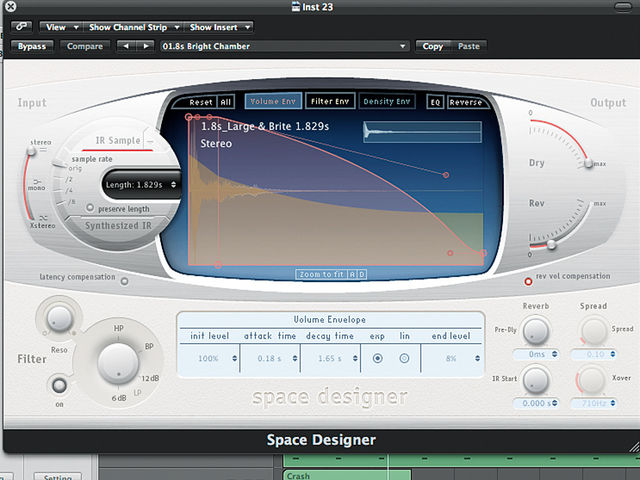Click the Pre-Dly knob

(536, 331)
